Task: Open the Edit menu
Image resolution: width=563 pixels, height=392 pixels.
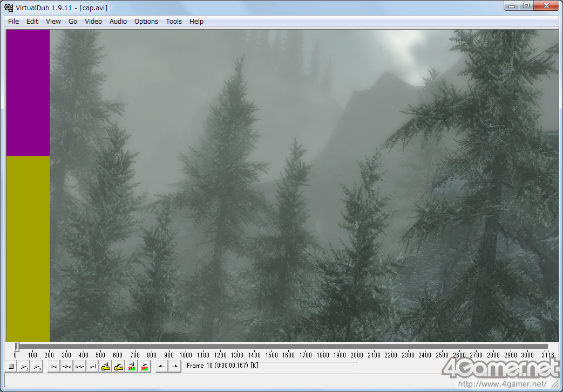Action: pos(32,22)
